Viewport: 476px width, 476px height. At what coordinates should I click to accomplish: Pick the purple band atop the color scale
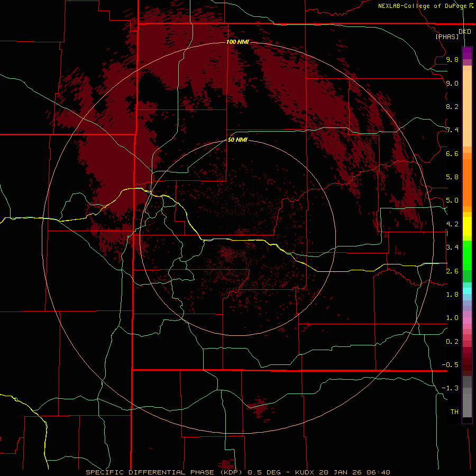pyautogui.click(x=467, y=53)
